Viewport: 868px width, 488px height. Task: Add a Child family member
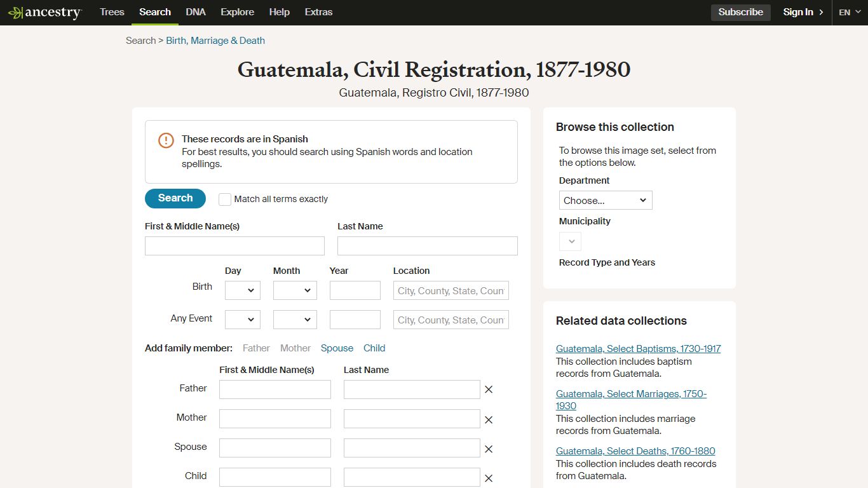click(x=374, y=348)
